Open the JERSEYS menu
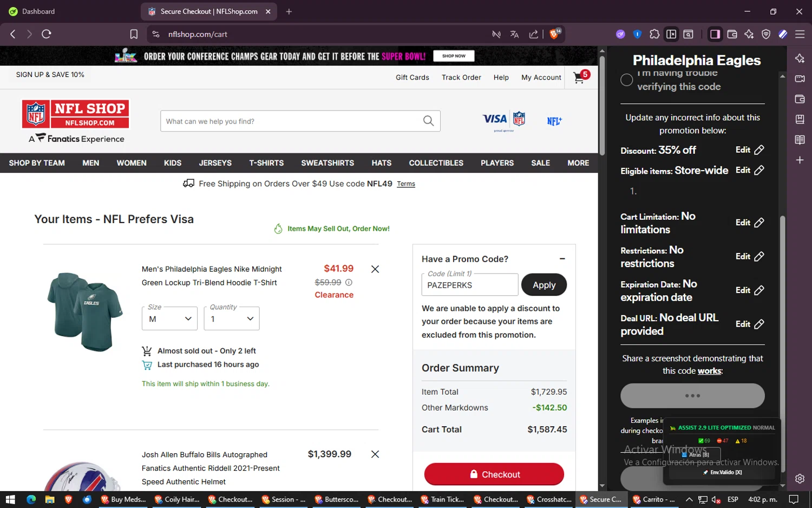Image resolution: width=812 pixels, height=508 pixels. [x=215, y=163]
